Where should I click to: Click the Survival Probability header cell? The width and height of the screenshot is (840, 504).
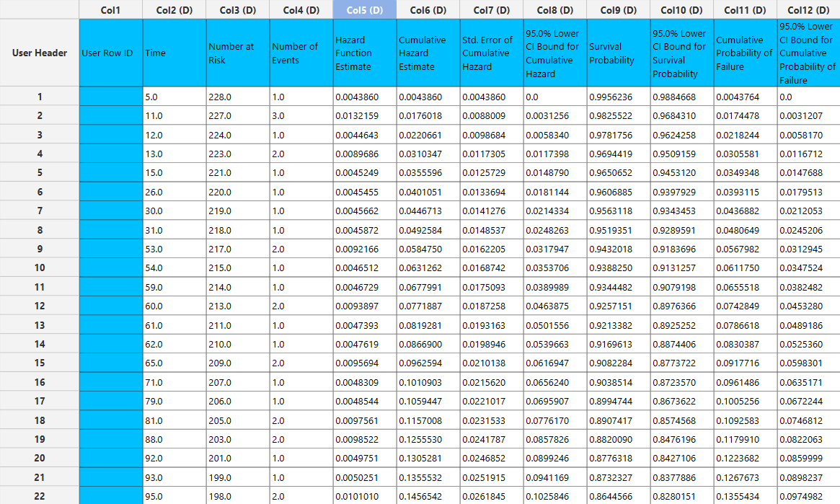pos(618,53)
